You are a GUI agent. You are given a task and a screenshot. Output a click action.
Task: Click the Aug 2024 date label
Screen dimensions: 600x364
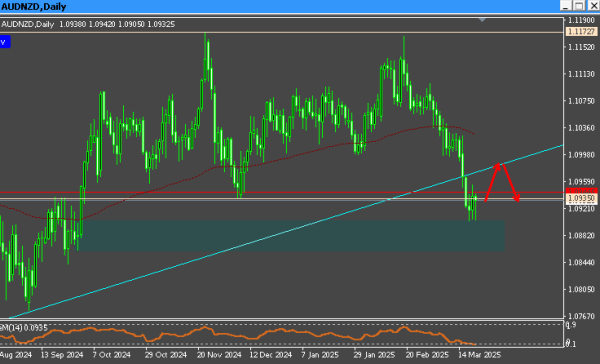pyautogui.click(x=16, y=355)
